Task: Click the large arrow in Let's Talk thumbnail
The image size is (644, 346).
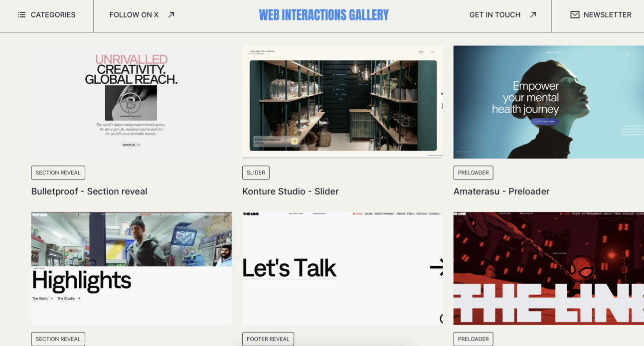Action: [437, 268]
